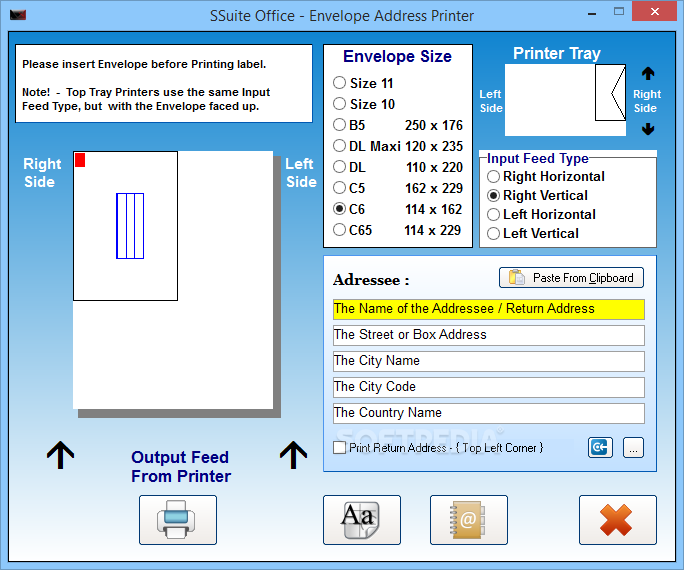Click the Country Name field
The image size is (684, 570).
(x=489, y=413)
